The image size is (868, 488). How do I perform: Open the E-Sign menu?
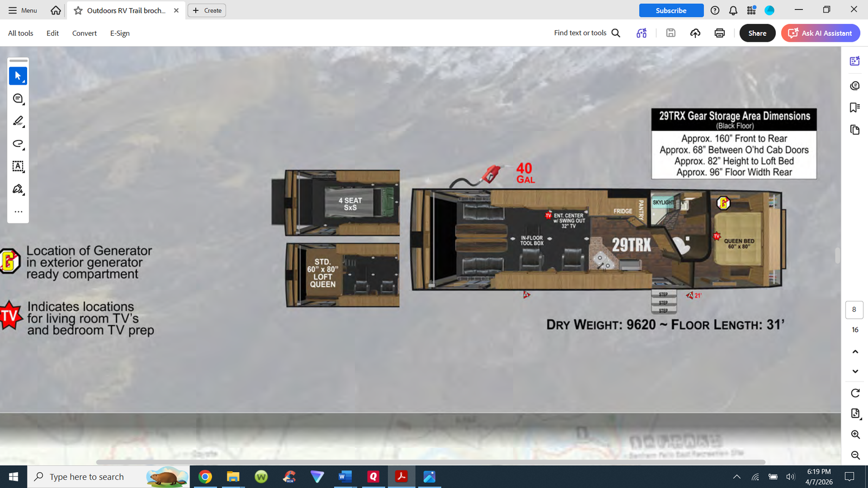pos(120,33)
